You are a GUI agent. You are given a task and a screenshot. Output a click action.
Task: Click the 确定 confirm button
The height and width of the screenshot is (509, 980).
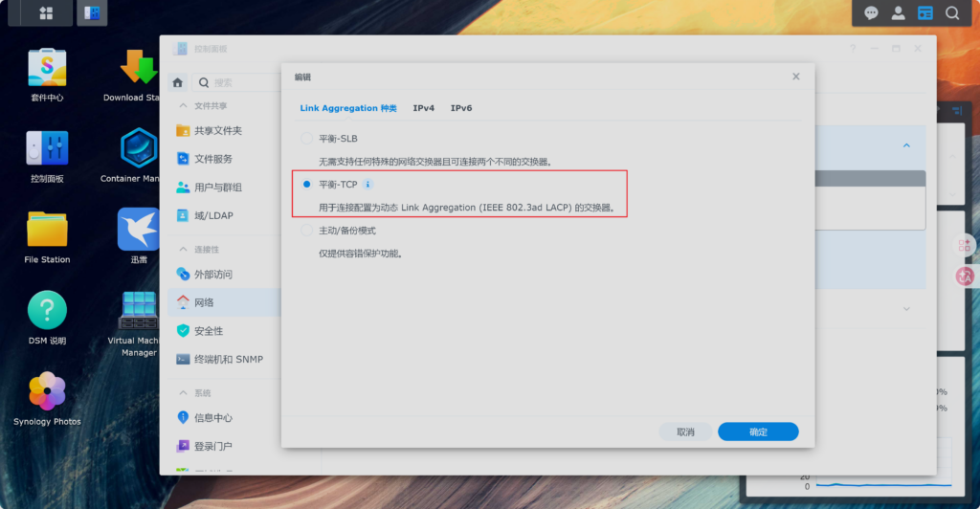pos(758,432)
